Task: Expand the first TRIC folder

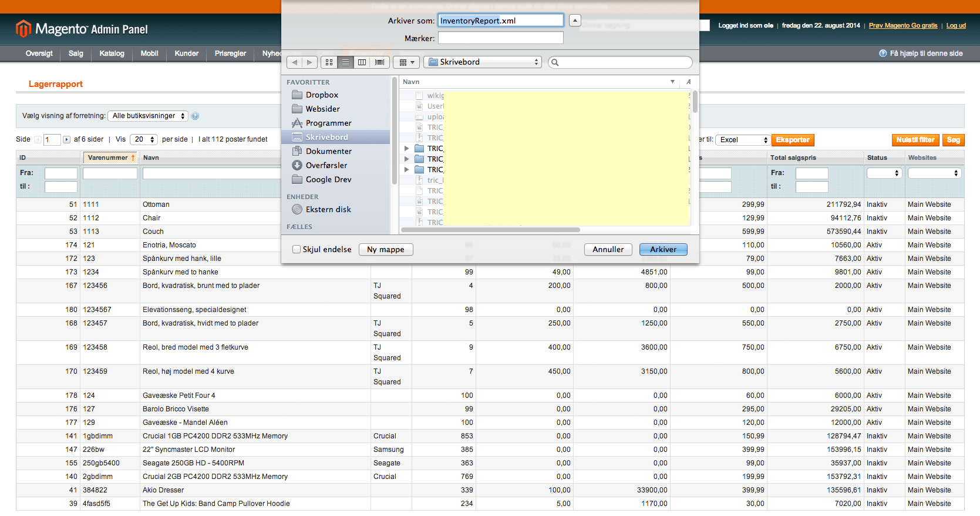Action: tap(406, 149)
